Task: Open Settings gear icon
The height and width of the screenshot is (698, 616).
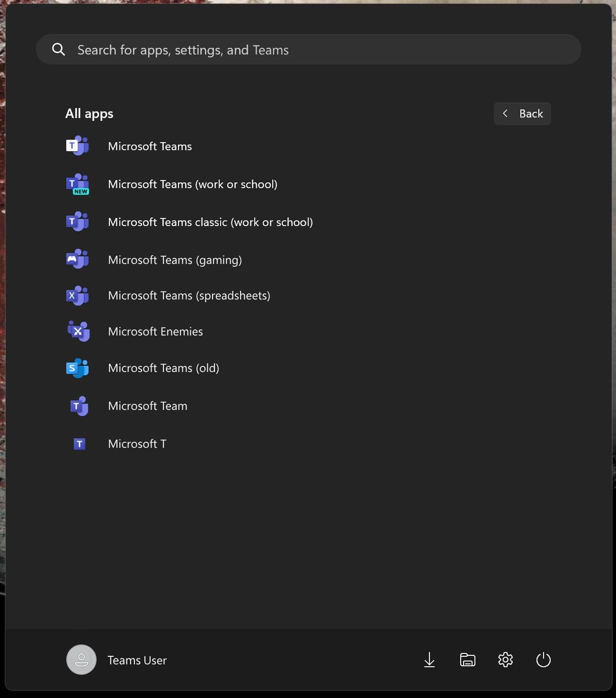Action: pyautogui.click(x=506, y=660)
